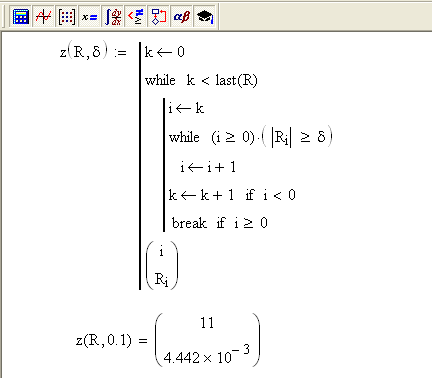Open the Calculus toolbar
The height and width of the screenshot is (378, 432).
click(x=112, y=16)
